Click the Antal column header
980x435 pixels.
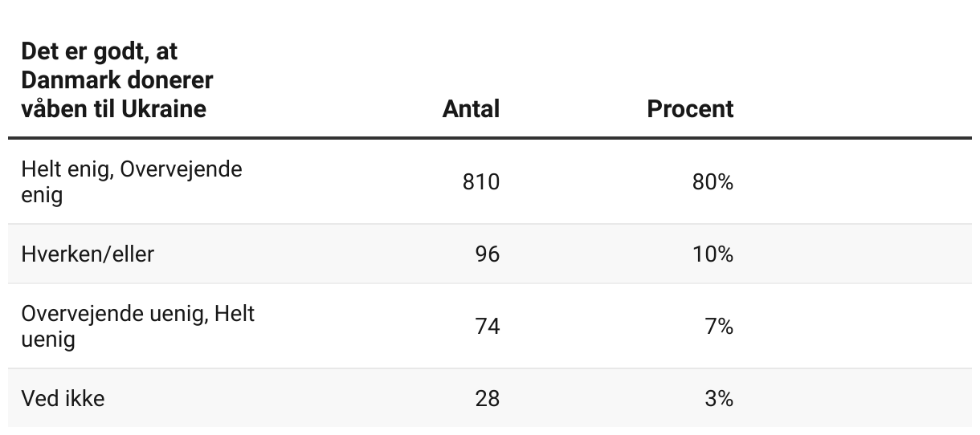471,109
